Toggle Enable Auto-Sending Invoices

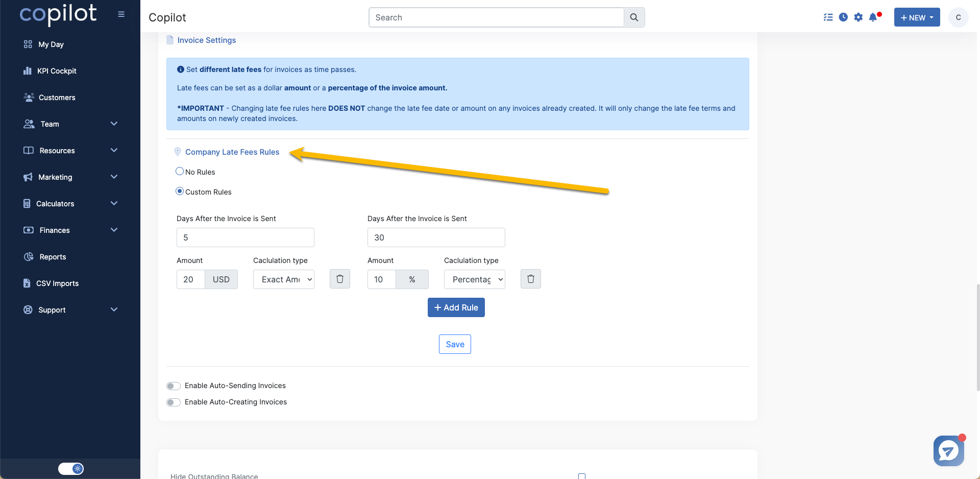tap(174, 386)
